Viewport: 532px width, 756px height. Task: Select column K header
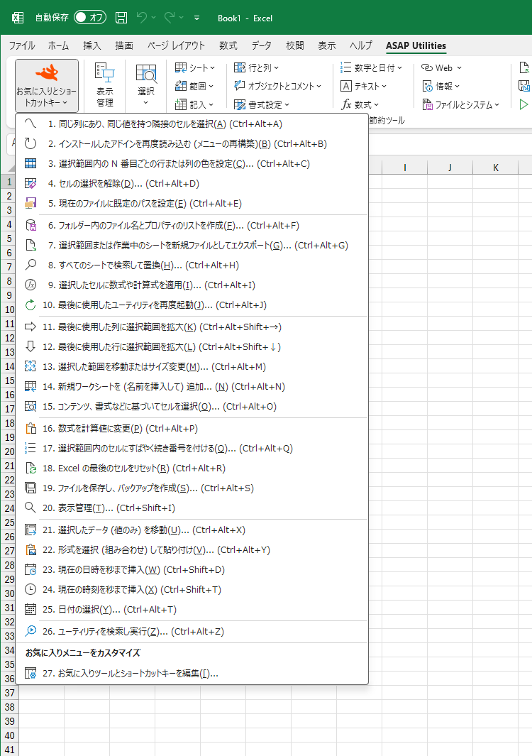point(495,168)
